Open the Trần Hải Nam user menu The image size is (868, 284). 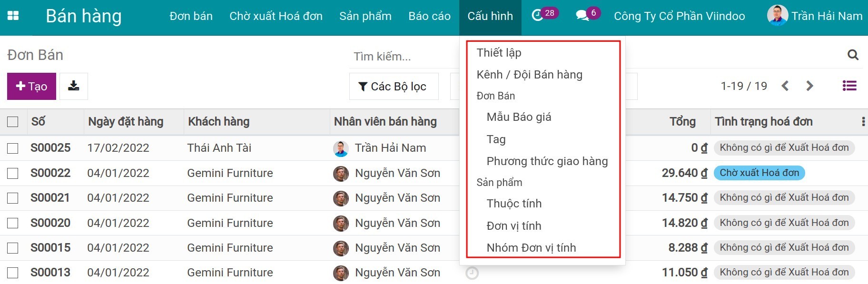[x=824, y=15]
